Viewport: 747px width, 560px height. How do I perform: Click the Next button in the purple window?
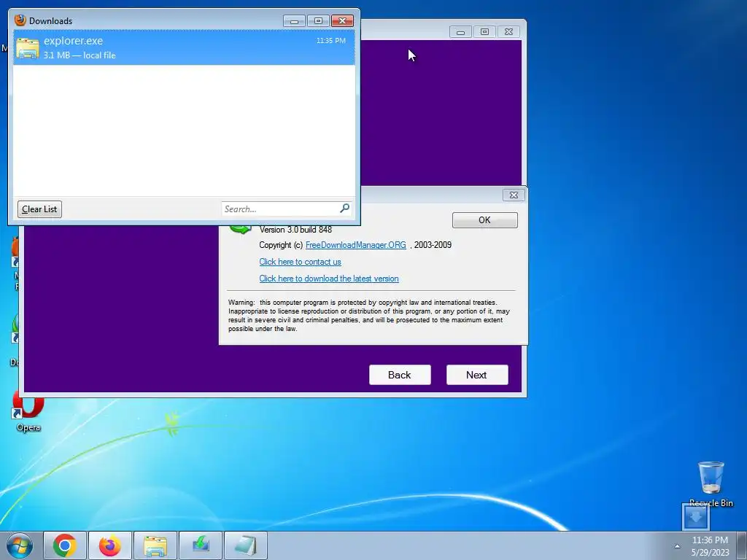click(477, 375)
